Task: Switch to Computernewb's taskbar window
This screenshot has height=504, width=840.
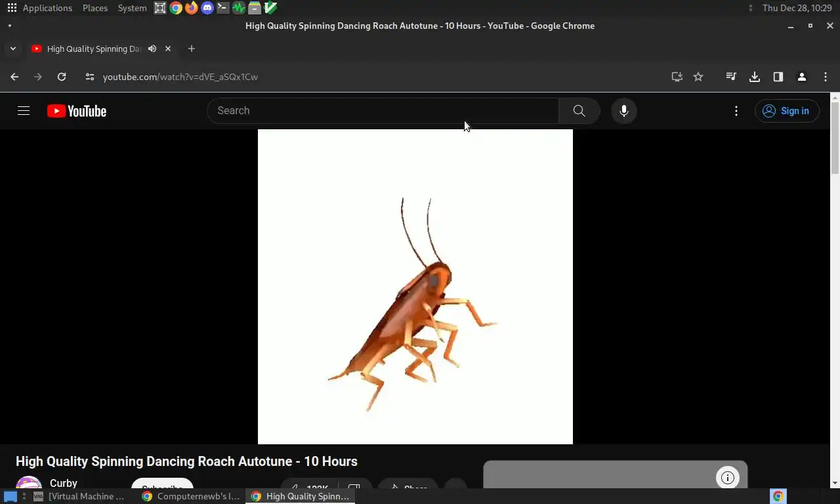Action: pos(191,496)
